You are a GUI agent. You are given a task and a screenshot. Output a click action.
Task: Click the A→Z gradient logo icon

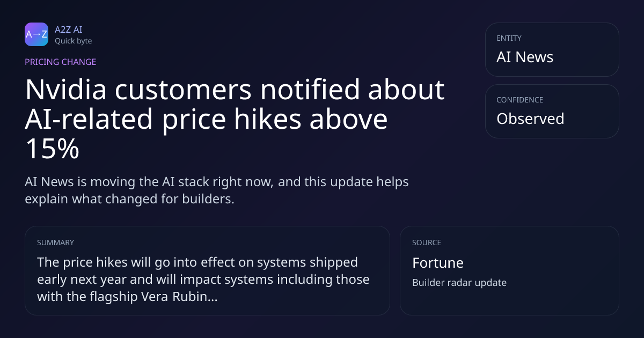click(x=36, y=34)
